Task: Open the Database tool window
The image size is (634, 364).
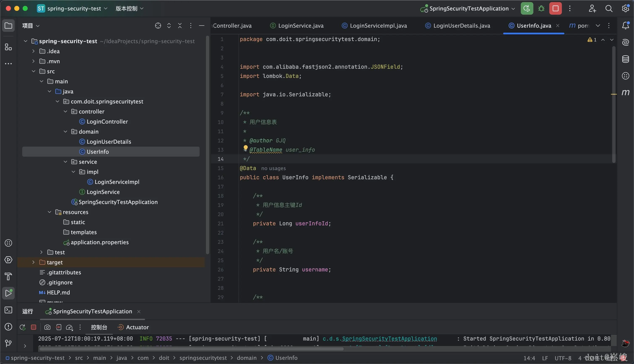Action: pyautogui.click(x=625, y=59)
